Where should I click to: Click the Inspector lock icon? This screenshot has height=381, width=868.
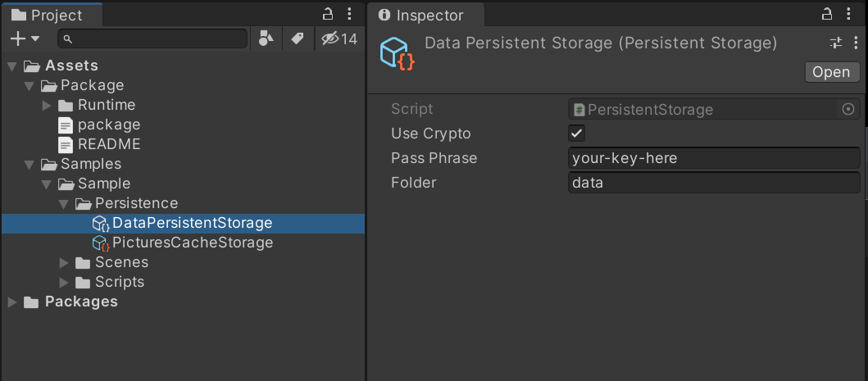pos(826,14)
